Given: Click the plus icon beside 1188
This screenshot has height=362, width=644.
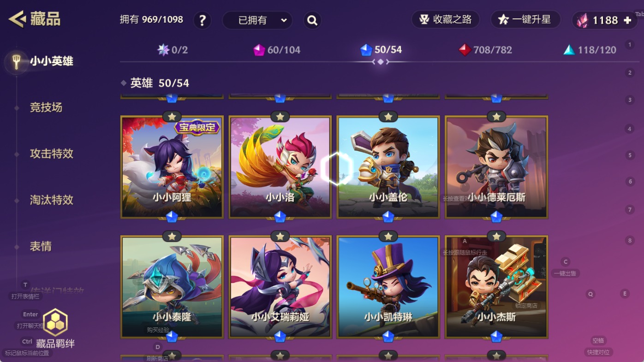Looking at the screenshot, I should (627, 20).
